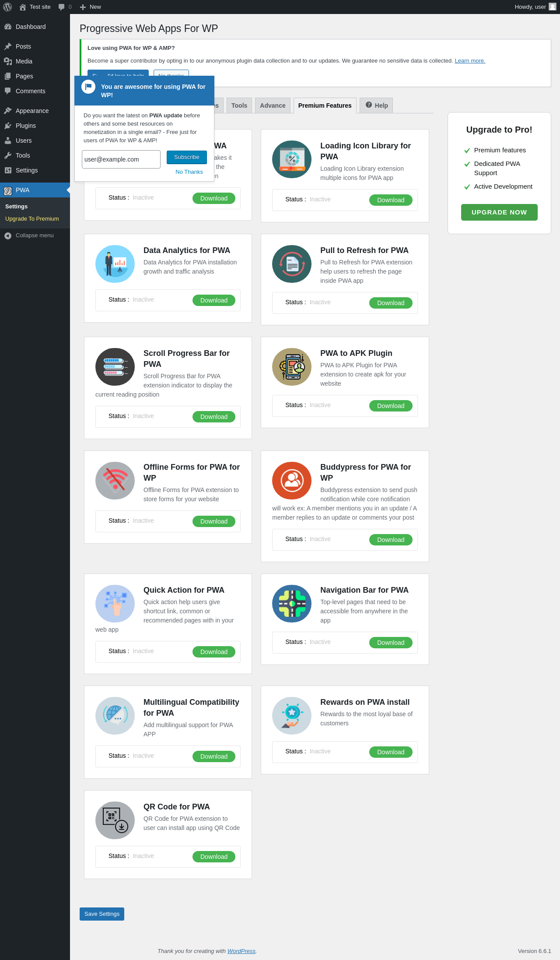
Task: Click the Collapse menu arrow icon
Action: 8,236
